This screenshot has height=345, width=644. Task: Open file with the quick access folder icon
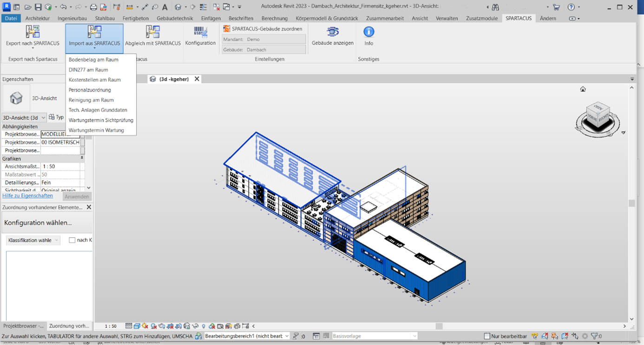click(x=28, y=7)
